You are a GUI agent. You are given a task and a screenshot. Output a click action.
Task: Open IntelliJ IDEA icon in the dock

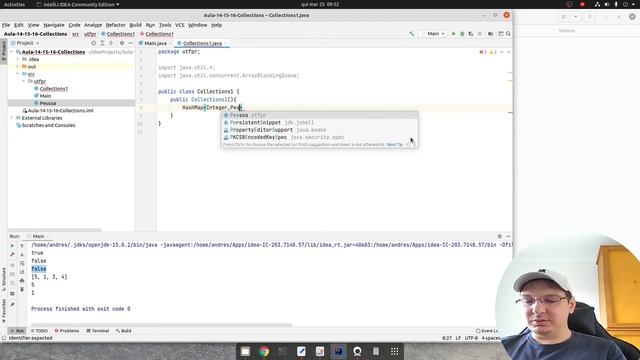[338, 351]
